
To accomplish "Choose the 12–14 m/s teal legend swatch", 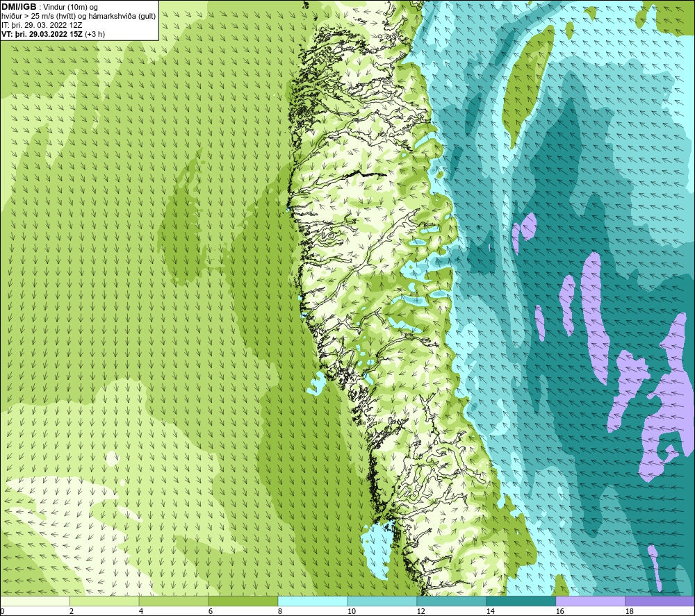I will pos(451,601).
